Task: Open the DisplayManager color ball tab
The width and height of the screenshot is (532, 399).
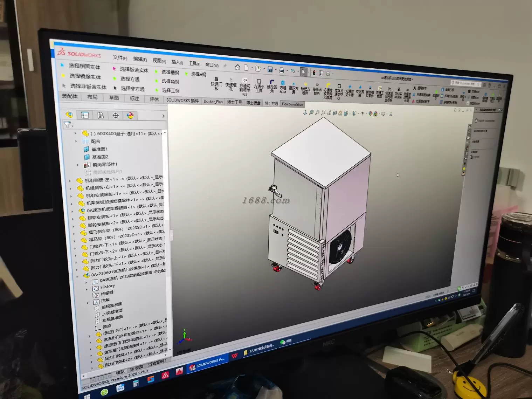Action: pyautogui.click(x=130, y=116)
